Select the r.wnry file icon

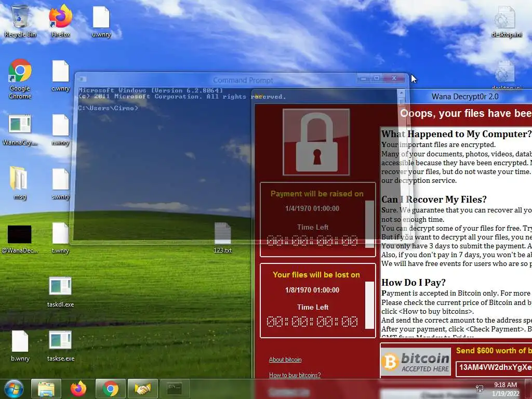pos(60,130)
